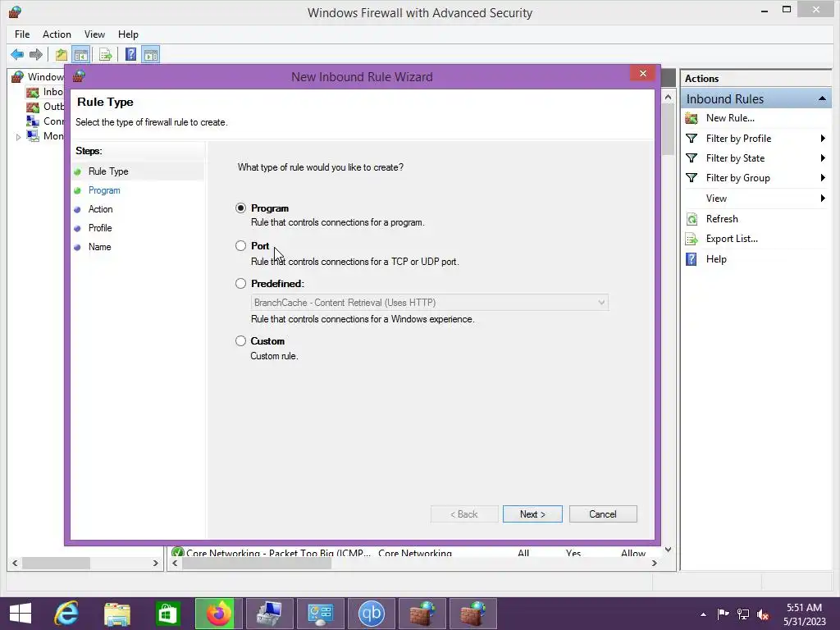This screenshot has width=840, height=630.
Task: Expand the Filter by Profile submenu arrow
Action: (x=823, y=138)
